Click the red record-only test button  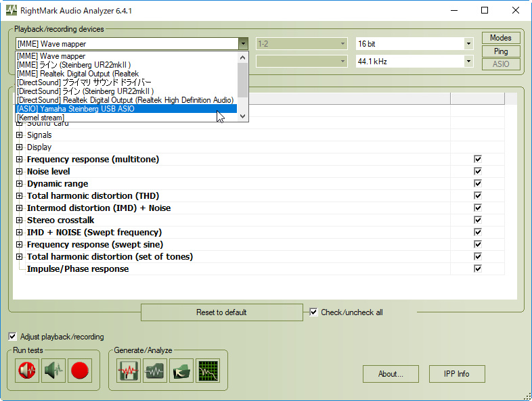(80, 371)
